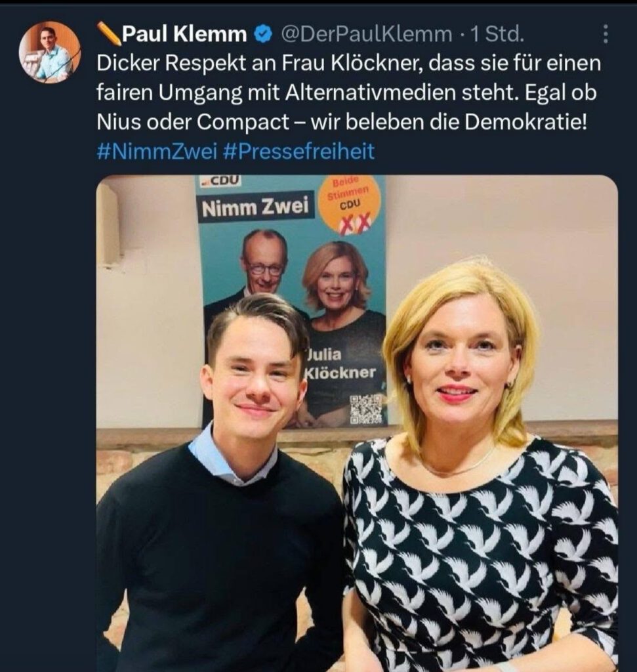Open Paul Klemm's round profile avatar
The width and height of the screenshot is (637, 672).
[x=50, y=52]
